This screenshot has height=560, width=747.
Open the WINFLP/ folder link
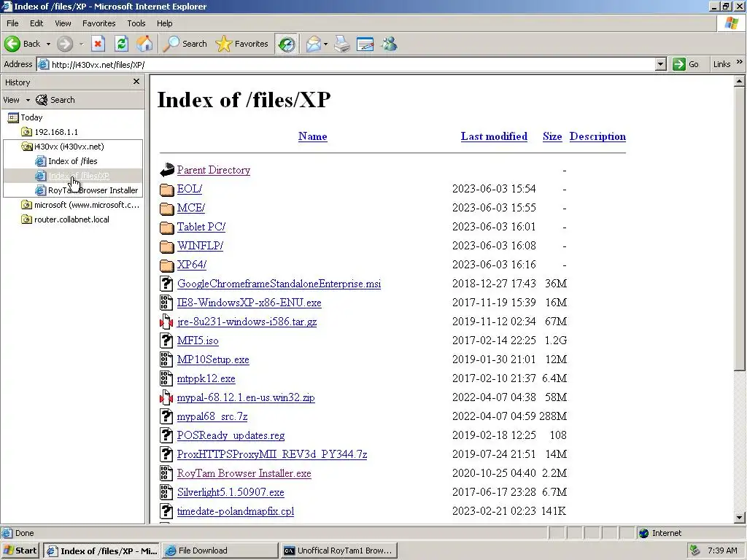[200, 246]
